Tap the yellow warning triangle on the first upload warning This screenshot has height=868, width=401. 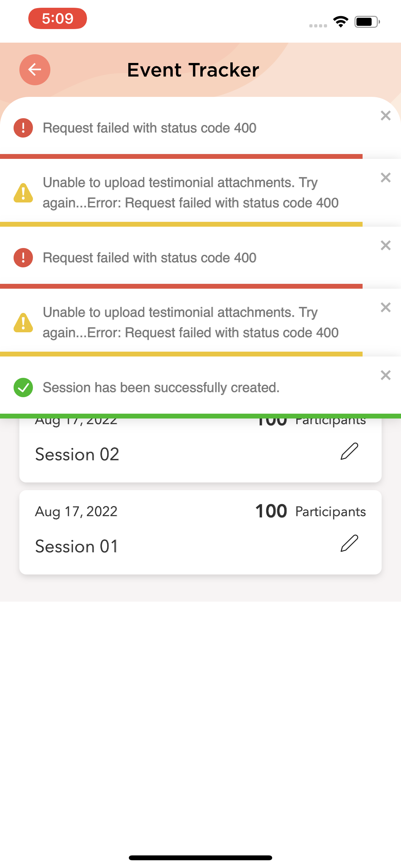tap(23, 193)
